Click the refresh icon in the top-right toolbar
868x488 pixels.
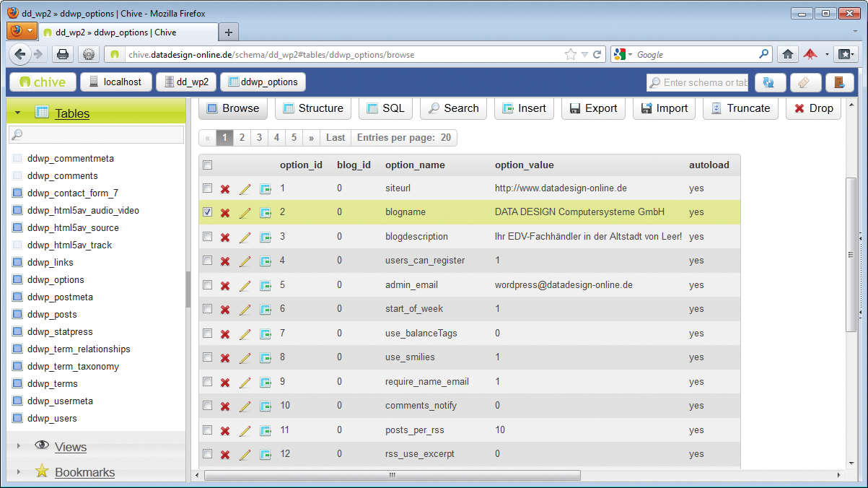tap(769, 82)
